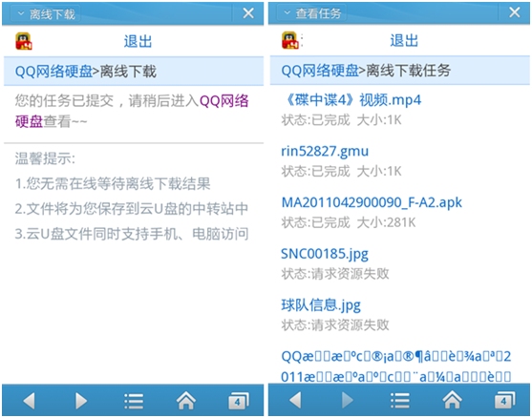This screenshot has width=532, height=418.
Task: Open tab switcher showing 4 in left window
Action: [x=238, y=401]
